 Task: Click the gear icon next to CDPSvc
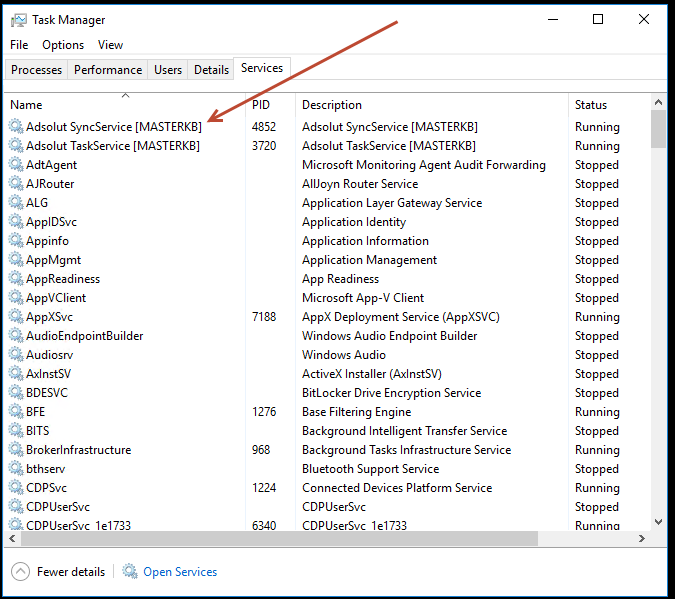point(16,488)
